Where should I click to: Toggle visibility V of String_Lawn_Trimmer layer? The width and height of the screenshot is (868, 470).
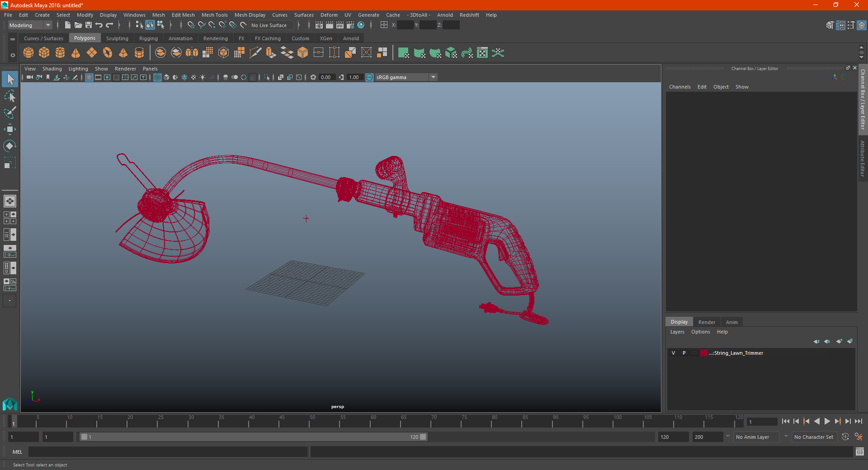tap(673, 353)
